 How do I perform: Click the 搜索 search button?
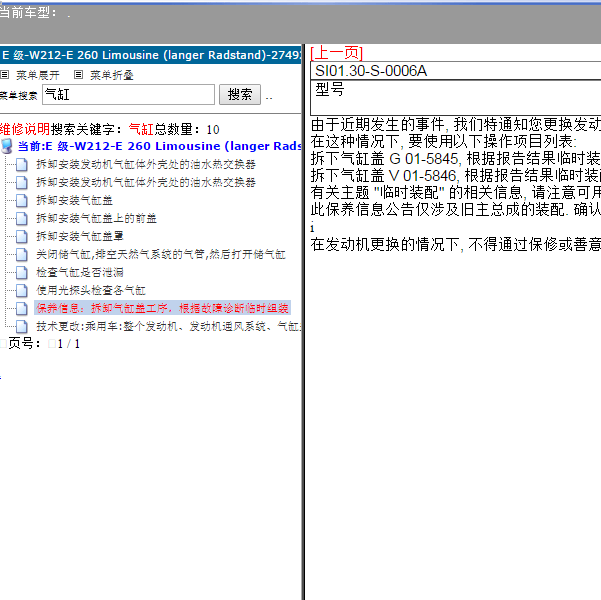[240, 94]
